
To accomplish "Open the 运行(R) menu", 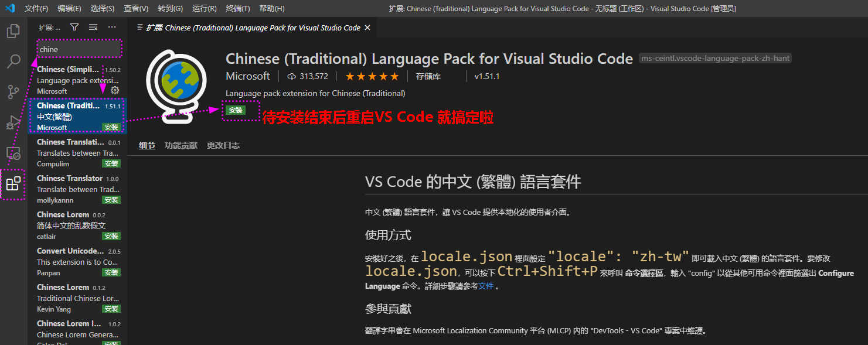I will 205,9.
